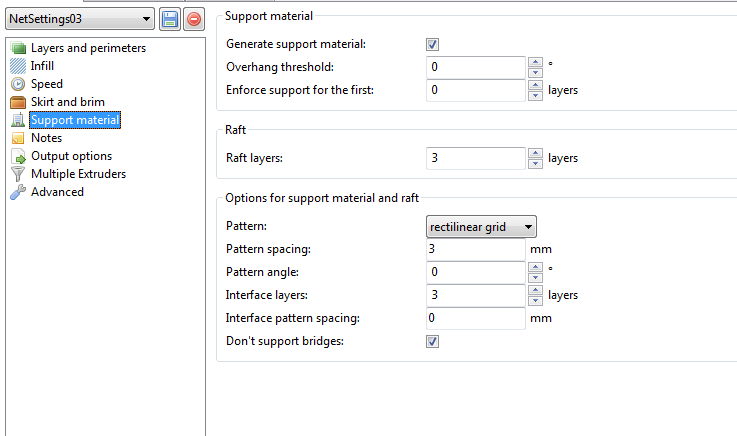737x436 pixels.
Task: Uncheck Don't support bridges option
Action: coord(432,342)
